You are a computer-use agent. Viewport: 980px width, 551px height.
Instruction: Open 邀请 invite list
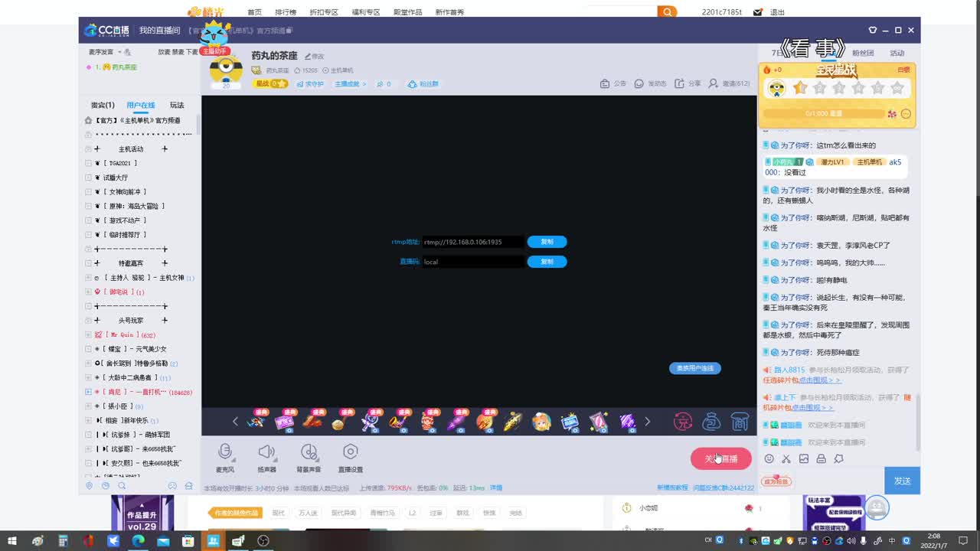pos(729,83)
